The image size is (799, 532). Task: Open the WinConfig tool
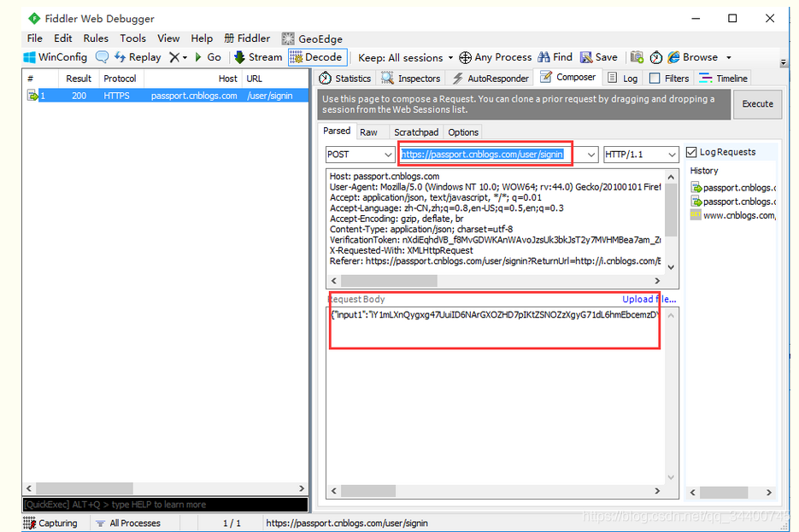click(56, 57)
